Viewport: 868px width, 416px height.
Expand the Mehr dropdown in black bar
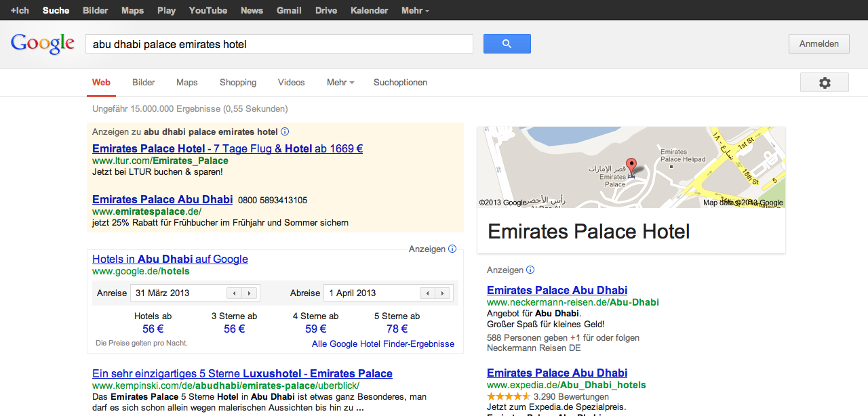tap(415, 10)
